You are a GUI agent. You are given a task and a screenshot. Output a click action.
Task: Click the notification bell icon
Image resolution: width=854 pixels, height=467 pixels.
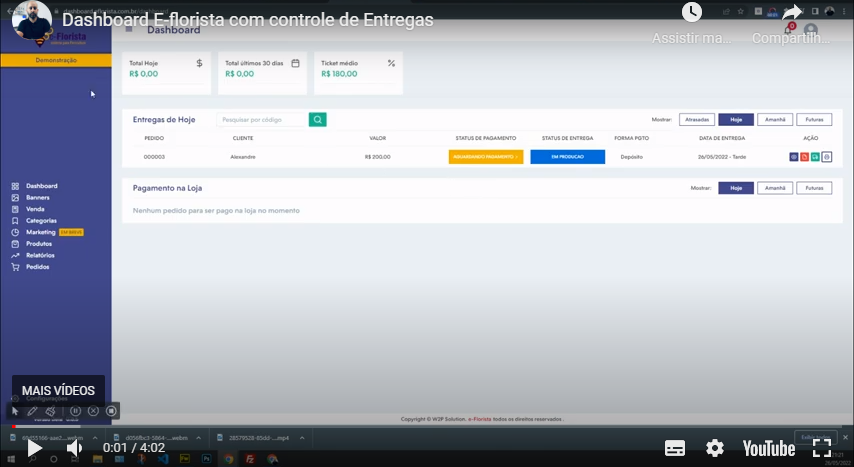point(788,29)
